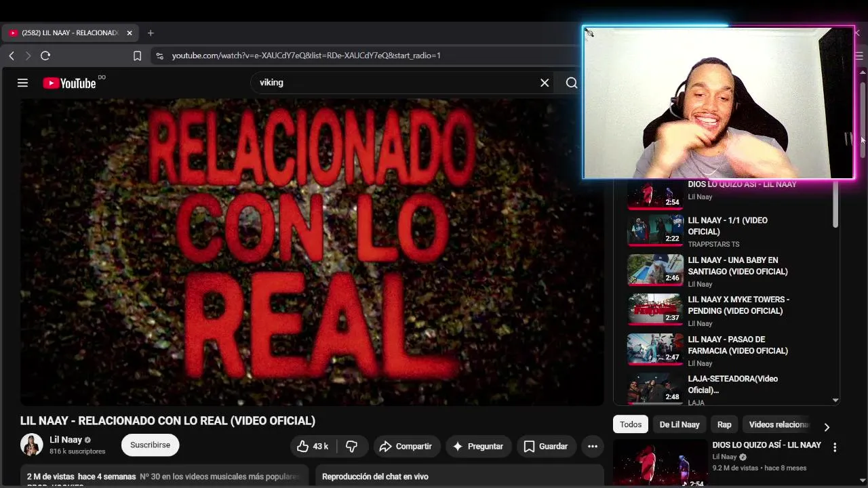Focus the YouTube search field
This screenshot has height=488, width=868.
397,83
